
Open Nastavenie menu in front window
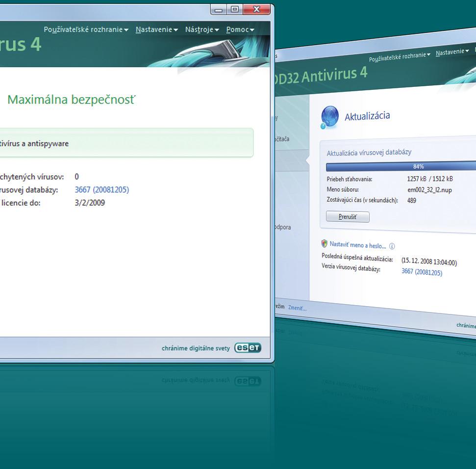157,30
